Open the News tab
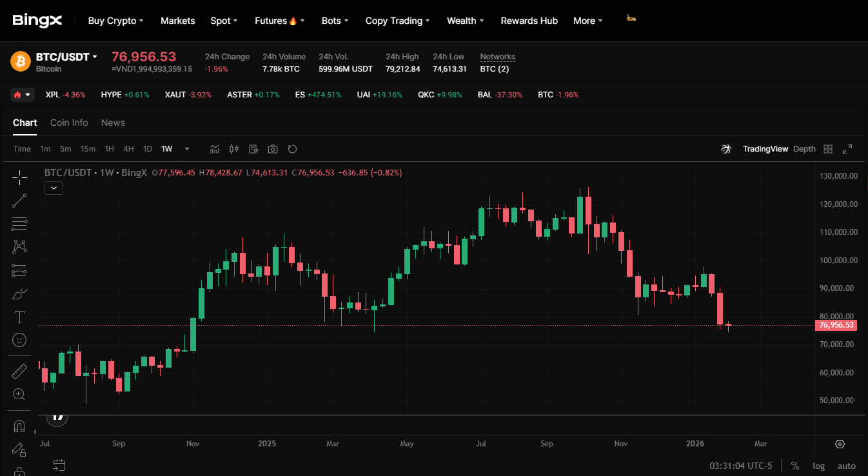This screenshot has width=868, height=476. click(x=113, y=123)
